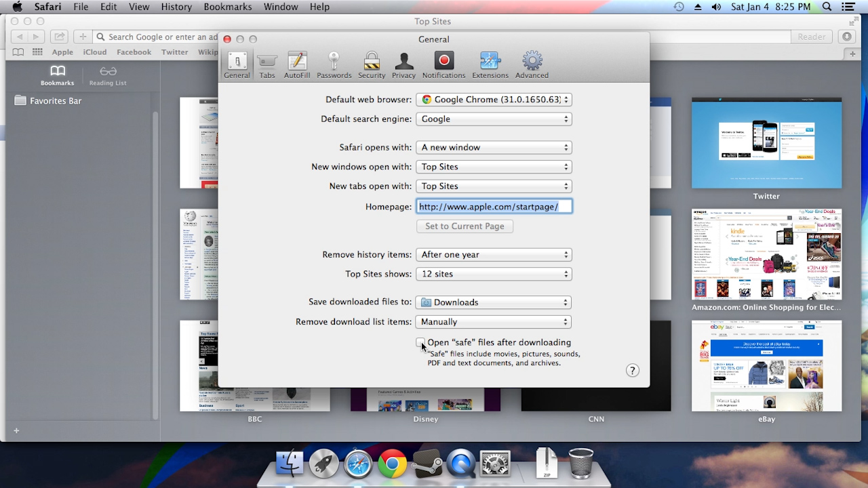Enable Open "safe" files after downloading
The height and width of the screenshot is (488, 868).
click(421, 342)
